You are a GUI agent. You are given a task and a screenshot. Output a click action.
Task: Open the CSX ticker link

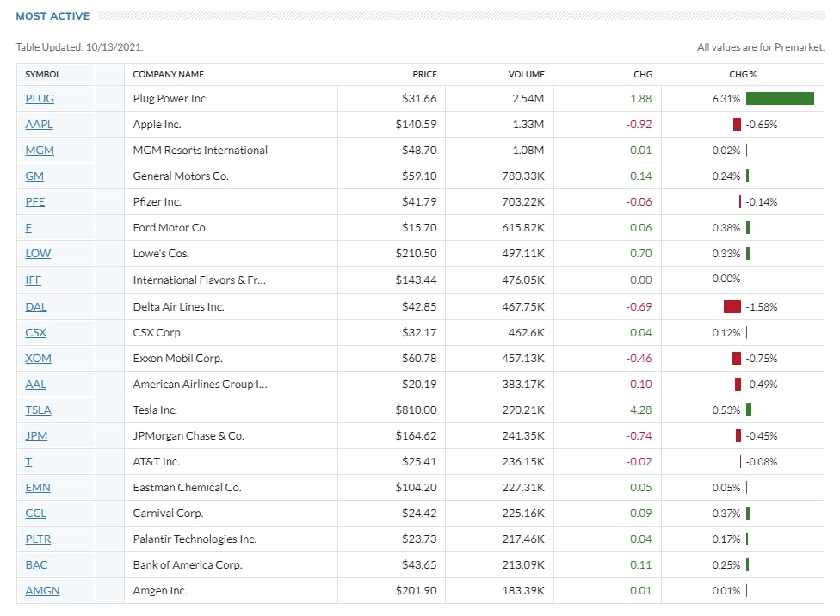36,333
